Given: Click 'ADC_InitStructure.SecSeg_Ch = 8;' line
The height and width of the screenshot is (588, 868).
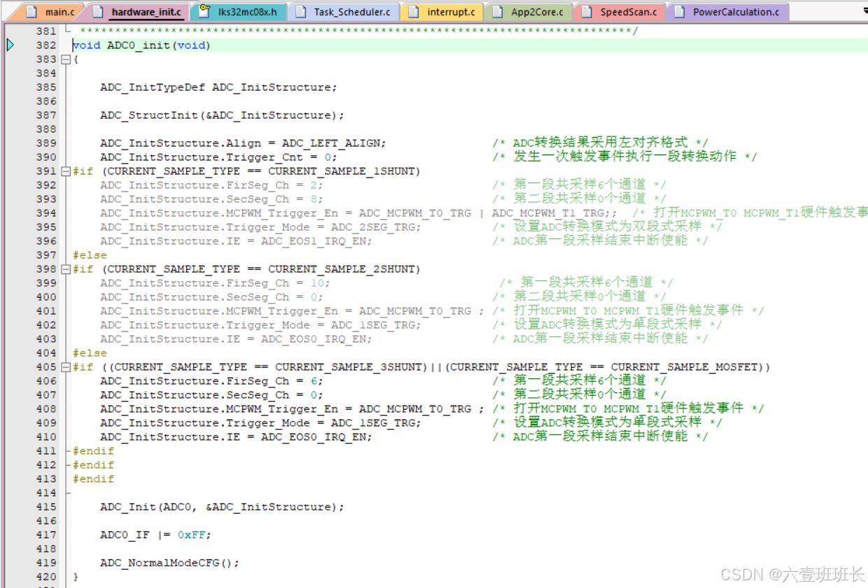Looking at the screenshot, I should pos(211,199).
